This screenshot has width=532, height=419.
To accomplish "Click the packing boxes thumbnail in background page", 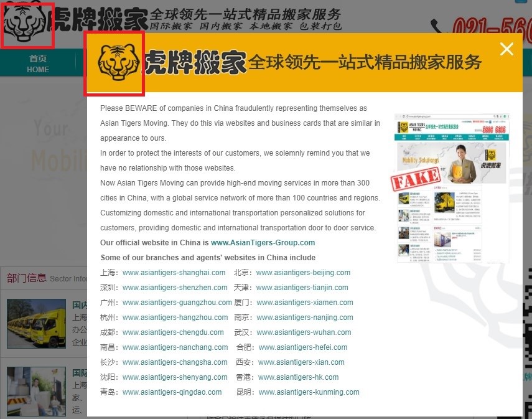I will 36,392.
